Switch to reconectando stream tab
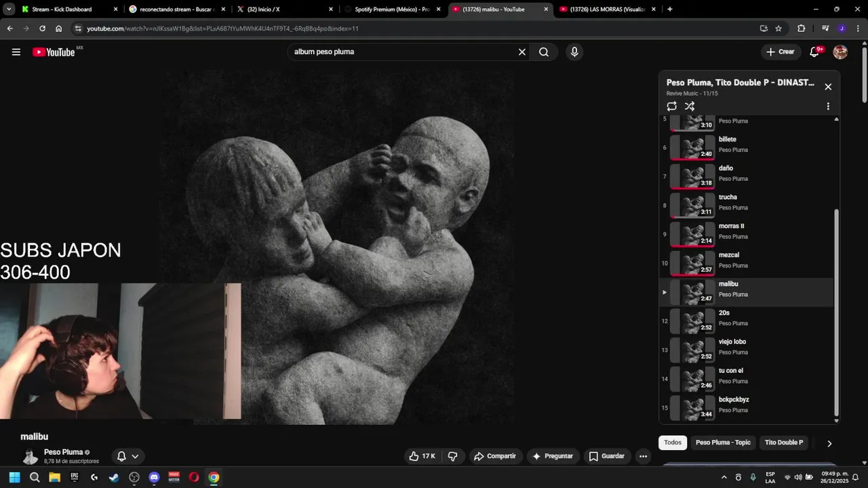 176,9
